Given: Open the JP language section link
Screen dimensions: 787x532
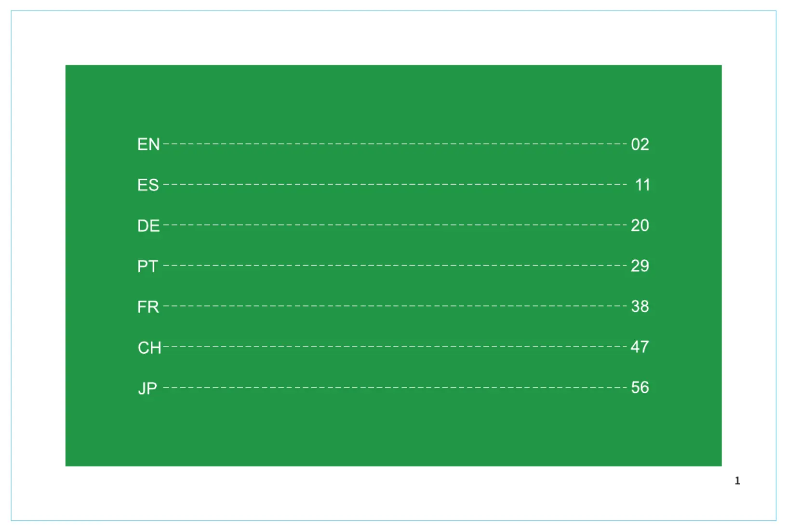Looking at the screenshot, I should [147, 388].
